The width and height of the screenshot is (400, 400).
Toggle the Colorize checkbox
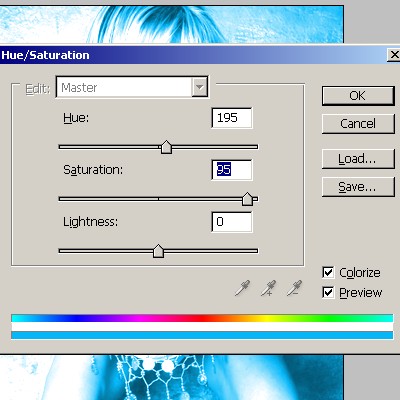[328, 272]
